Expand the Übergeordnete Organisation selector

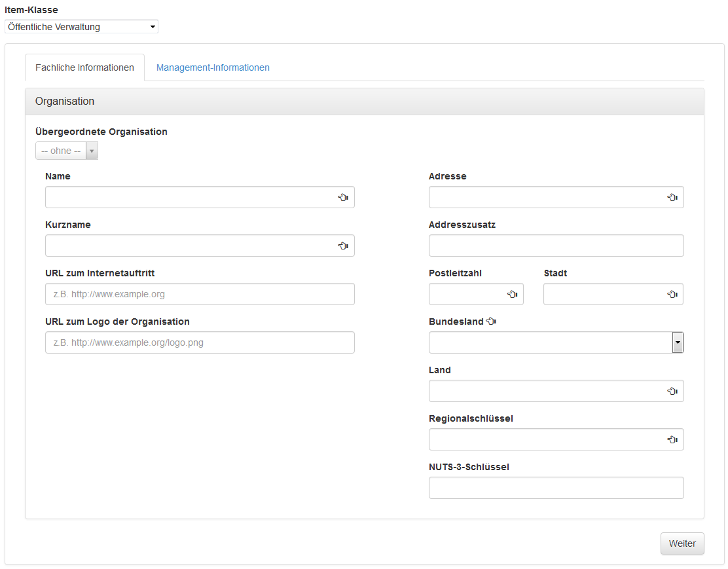tap(67, 151)
